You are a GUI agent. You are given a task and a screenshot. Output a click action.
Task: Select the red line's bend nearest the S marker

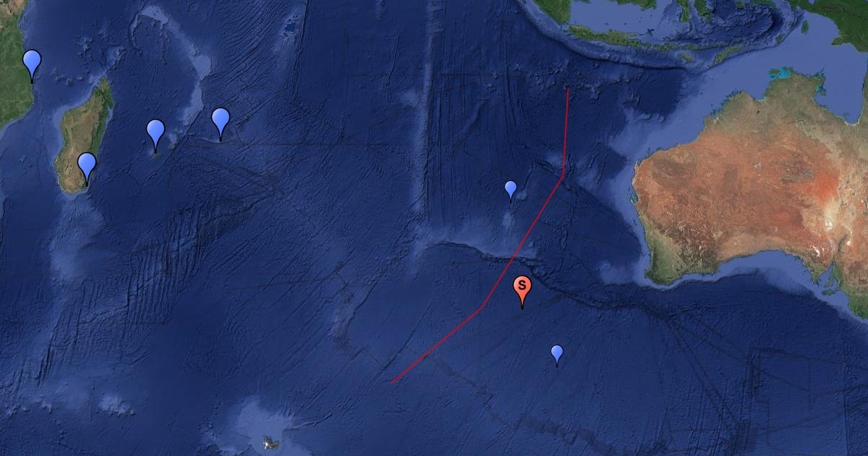point(481,309)
